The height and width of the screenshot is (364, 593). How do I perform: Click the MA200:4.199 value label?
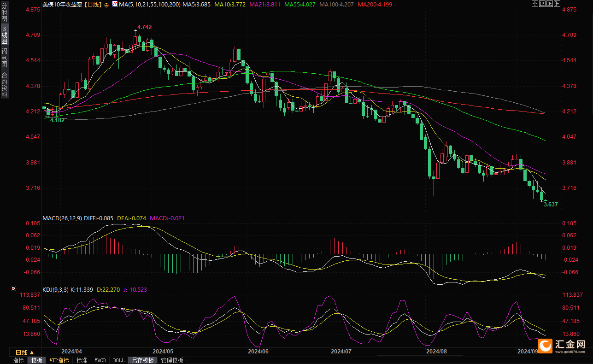375,5
